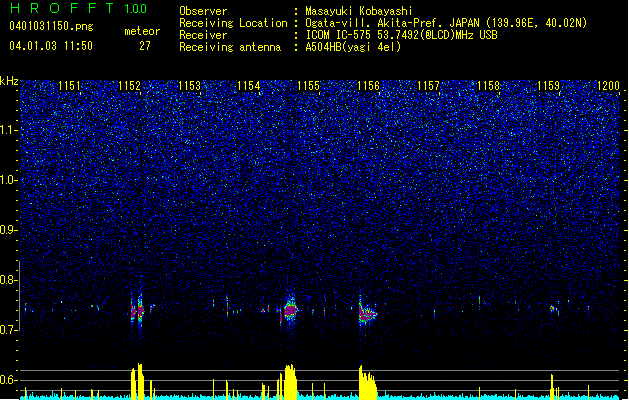Click the yellow power spike near 1159
Screen dimensions: 629x400
click(552, 387)
